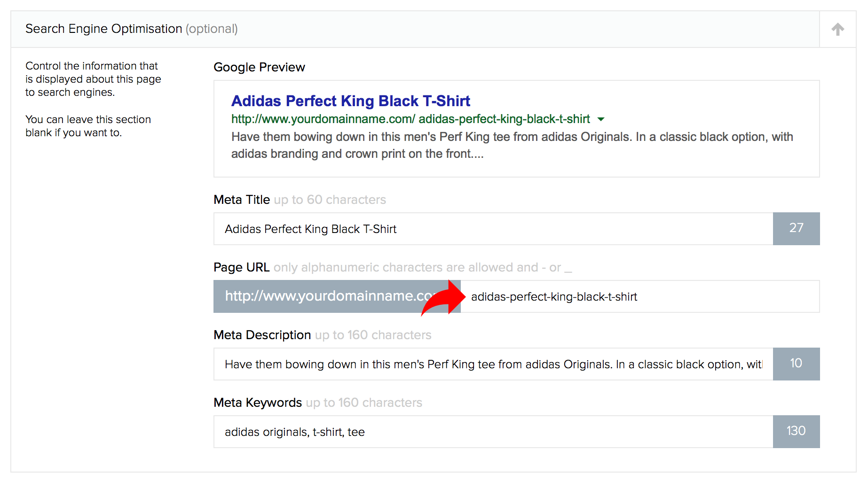868x481 pixels.
Task: Click the Page URL field label
Action: point(242,267)
